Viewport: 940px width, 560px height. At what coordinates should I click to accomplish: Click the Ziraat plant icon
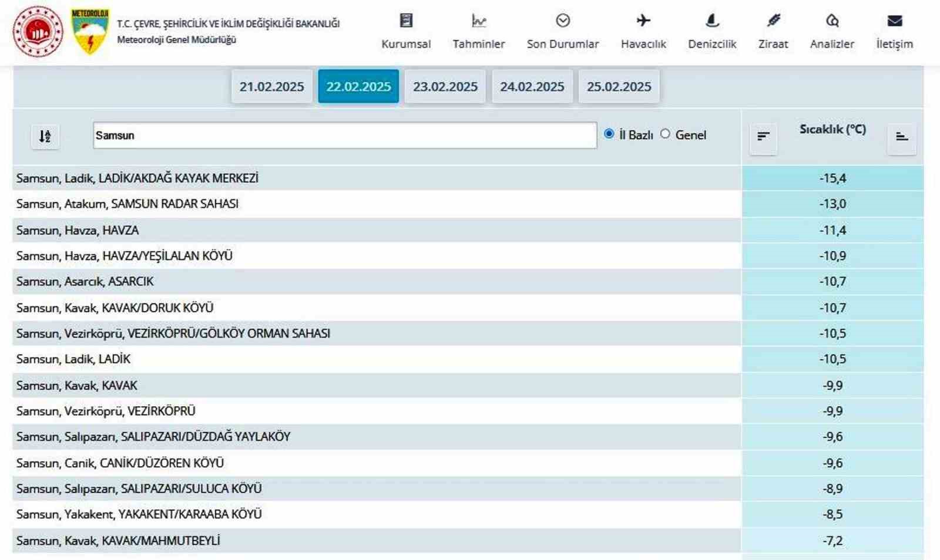[773, 21]
